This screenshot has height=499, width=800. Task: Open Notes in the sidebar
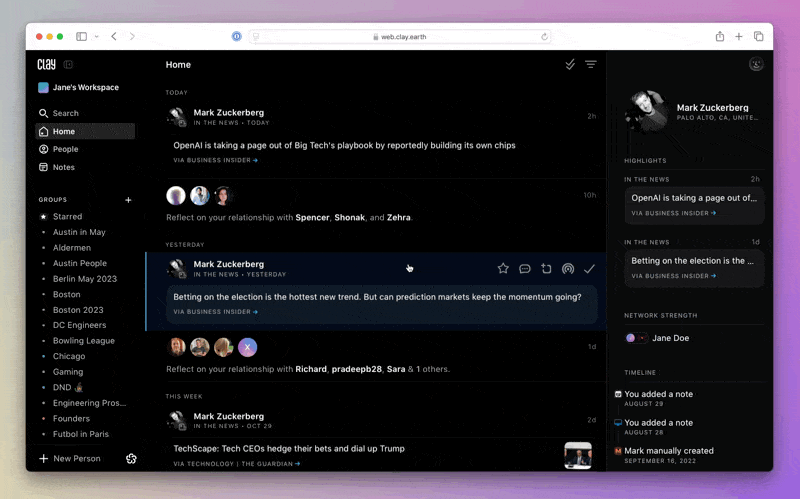click(63, 167)
